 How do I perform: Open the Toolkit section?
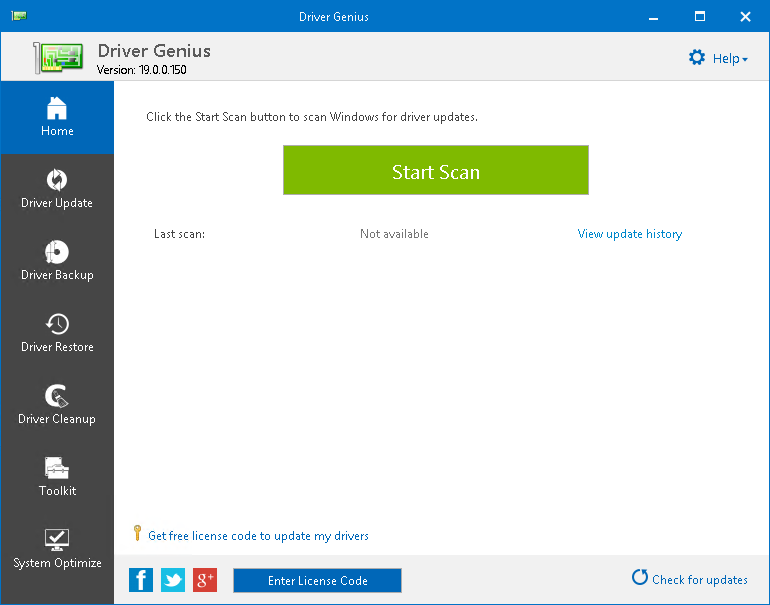pyautogui.click(x=57, y=478)
